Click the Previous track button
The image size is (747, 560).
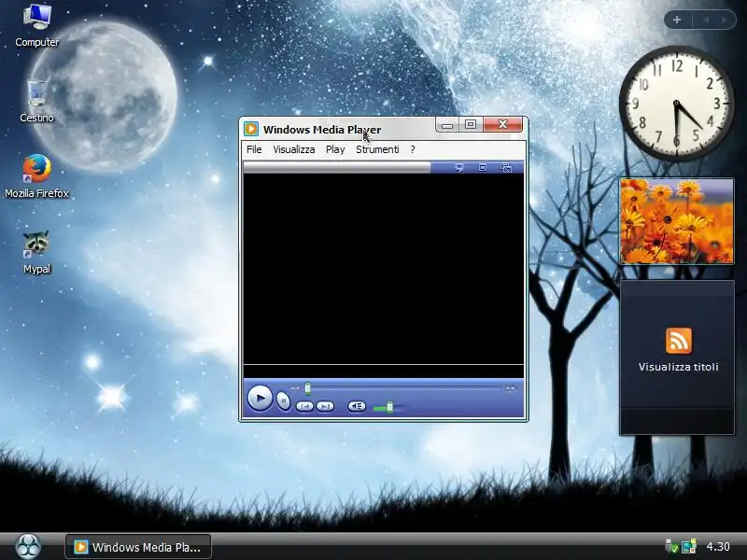(304, 406)
